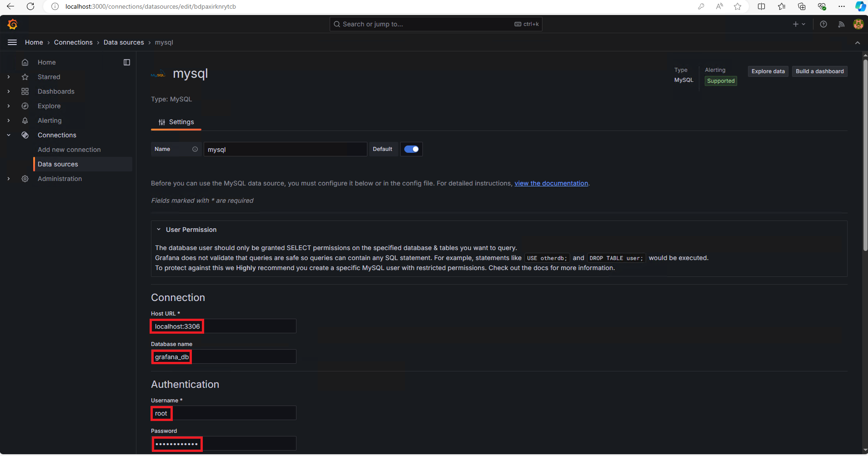This screenshot has width=868, height=456.
Task: Click the Alerting bell icon in sidebar
Action: 25,120
